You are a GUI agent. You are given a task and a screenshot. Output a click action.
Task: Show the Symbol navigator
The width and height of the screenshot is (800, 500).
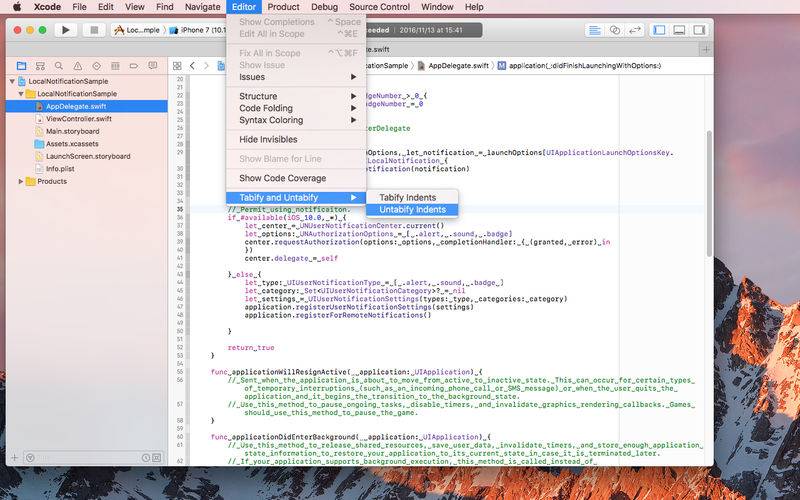[40, 66]
